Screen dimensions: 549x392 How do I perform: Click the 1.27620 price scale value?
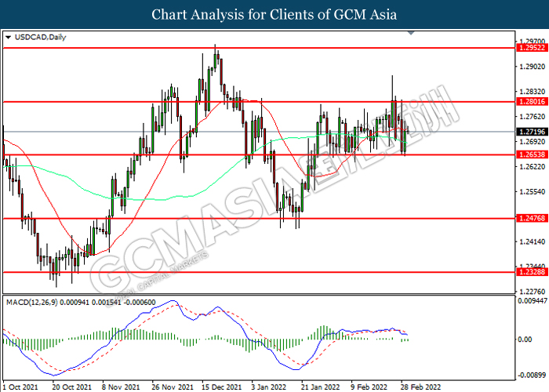click(533, 117)
